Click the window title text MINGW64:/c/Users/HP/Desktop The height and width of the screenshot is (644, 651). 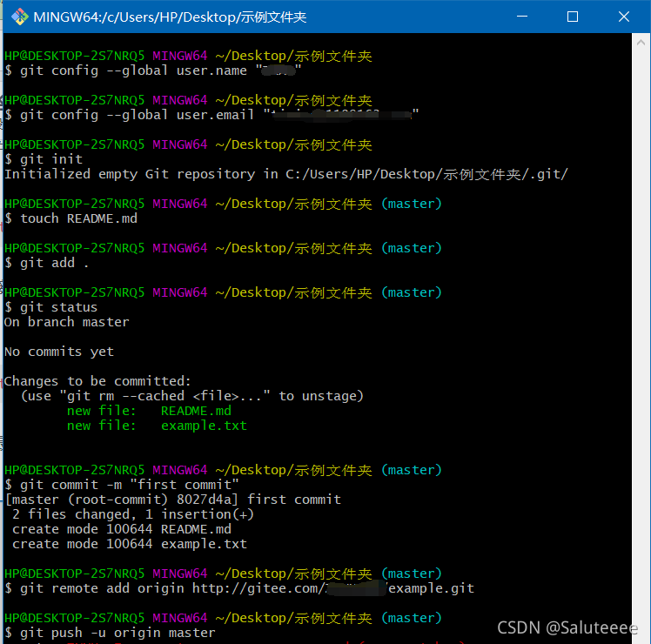(x=170, y=17)
